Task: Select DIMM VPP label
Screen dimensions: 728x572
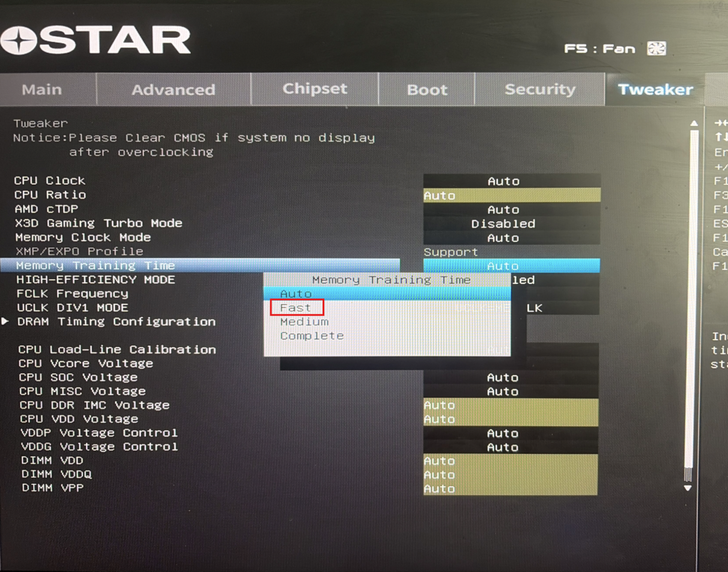Action: pyautogui.click(x=52, y=488)
